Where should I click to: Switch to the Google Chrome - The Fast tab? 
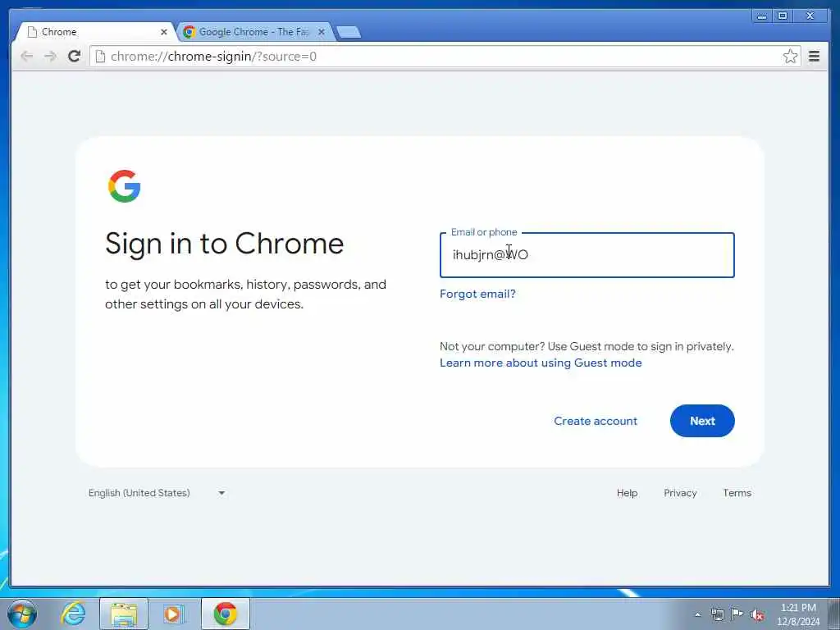coord(254,32)
